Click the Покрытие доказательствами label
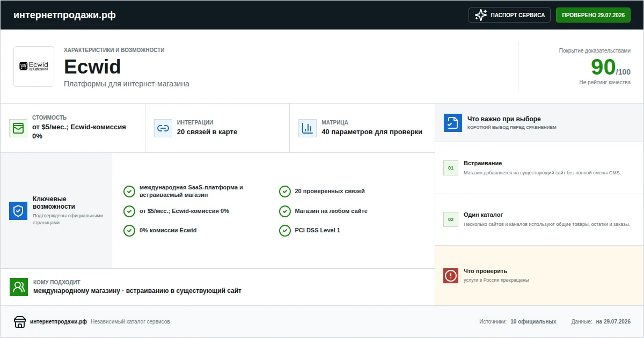 (x=595, y=50)
